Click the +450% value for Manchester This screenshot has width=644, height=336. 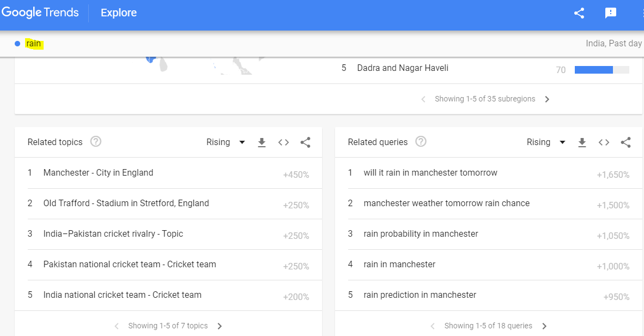pyautogui.click(x=296, y=175)
